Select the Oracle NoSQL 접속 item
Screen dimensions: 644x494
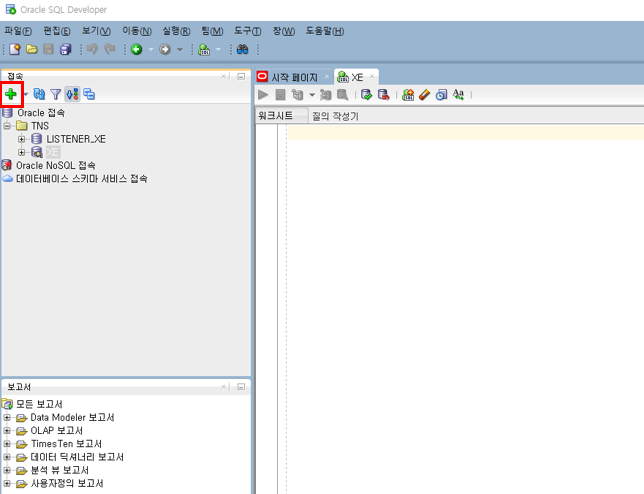[55, 165]
